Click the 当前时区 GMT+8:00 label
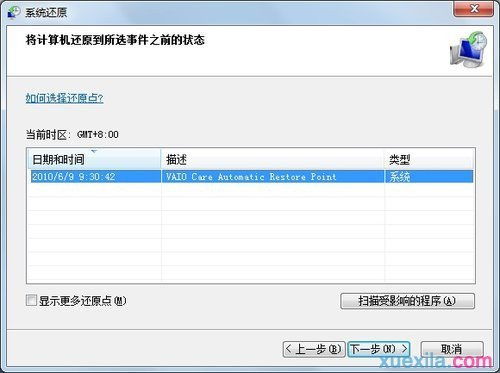 (x=72, y=135)
